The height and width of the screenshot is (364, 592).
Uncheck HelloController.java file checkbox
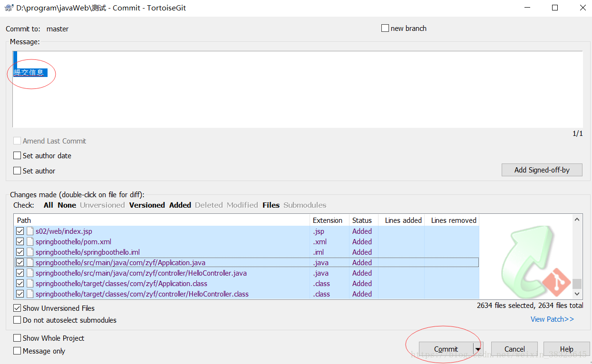pos(20,273)
